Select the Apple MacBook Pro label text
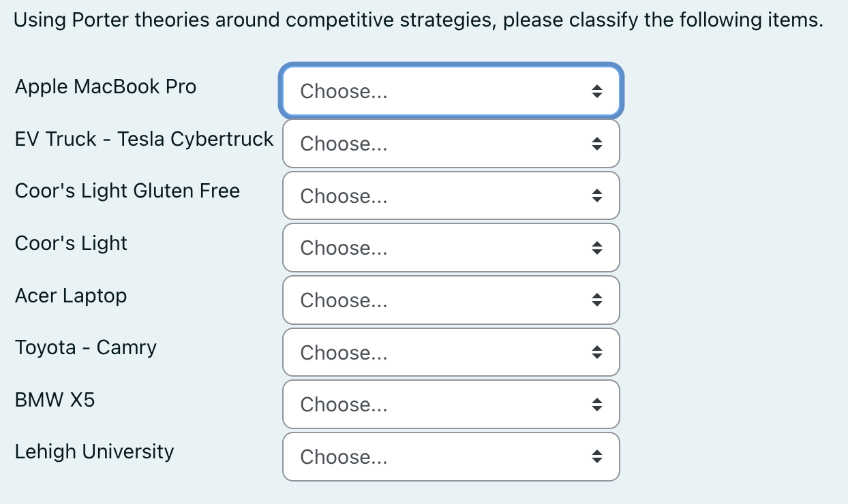 click(105, 86)
